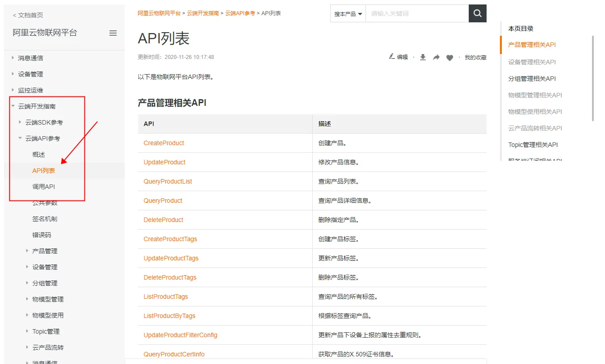Jump to 分组管理相关API in page contents
The height and width of the screenshot is (364, 605).
point(532,79)
